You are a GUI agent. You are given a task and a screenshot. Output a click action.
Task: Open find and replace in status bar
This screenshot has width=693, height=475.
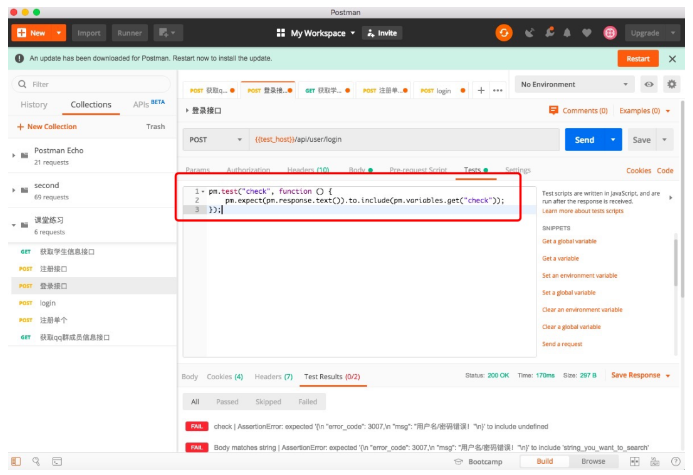pyautogui.click(x=36, y=461)
